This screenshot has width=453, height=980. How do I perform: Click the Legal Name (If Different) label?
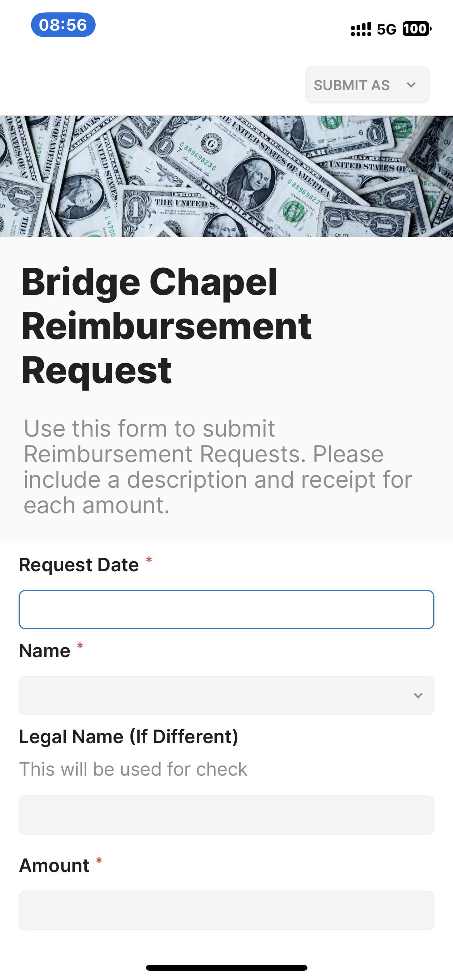(129, 737)
